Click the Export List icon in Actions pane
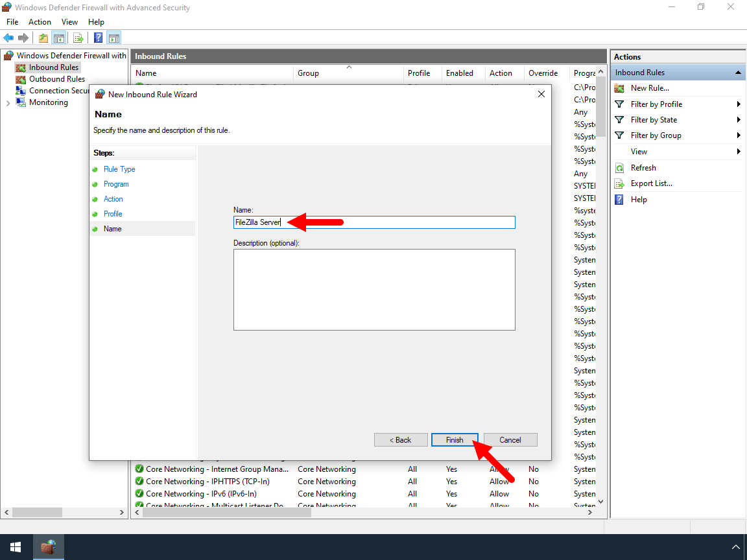The height and width of the screenshot is (560, 747). (620, 183)
